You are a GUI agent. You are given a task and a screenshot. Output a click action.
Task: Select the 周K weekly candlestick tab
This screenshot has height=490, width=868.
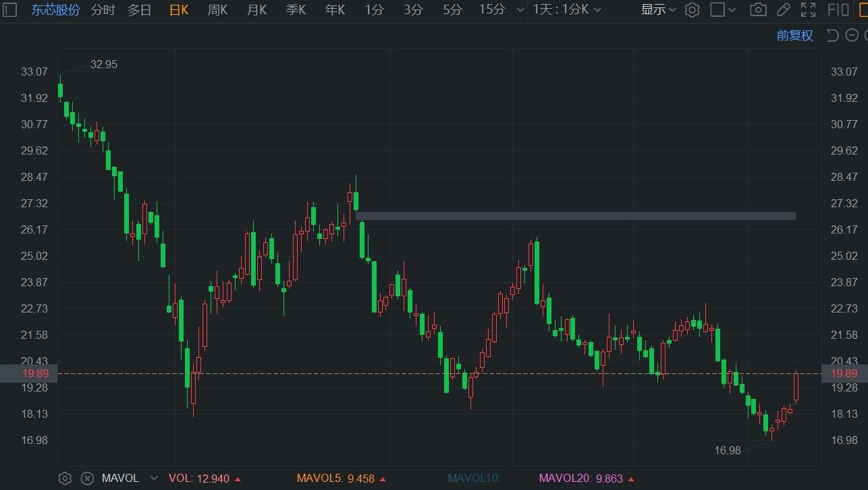[x=217, y=9]
